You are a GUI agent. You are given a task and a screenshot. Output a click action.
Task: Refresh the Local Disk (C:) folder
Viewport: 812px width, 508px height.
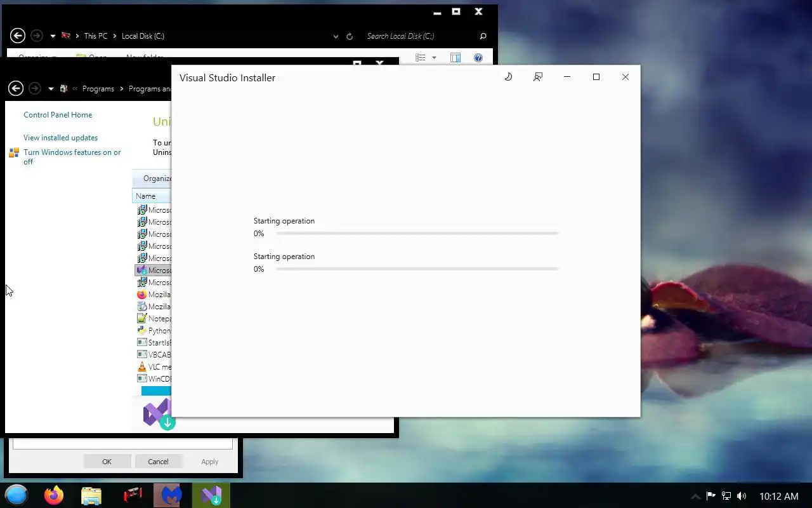(350, 36)
